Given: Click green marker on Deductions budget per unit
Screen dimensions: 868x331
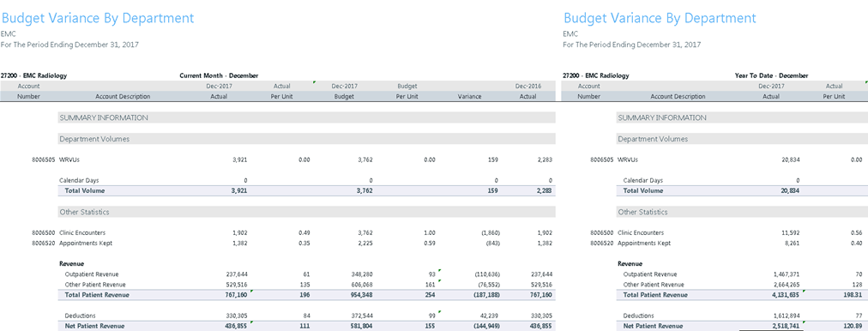Looking at the screenshot, I should (x=439, y=312).
